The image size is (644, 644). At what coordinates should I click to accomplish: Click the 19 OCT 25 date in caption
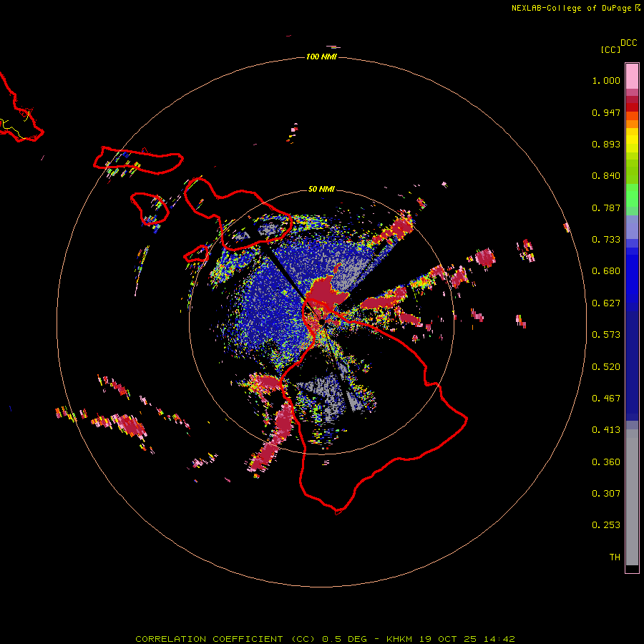448,639
